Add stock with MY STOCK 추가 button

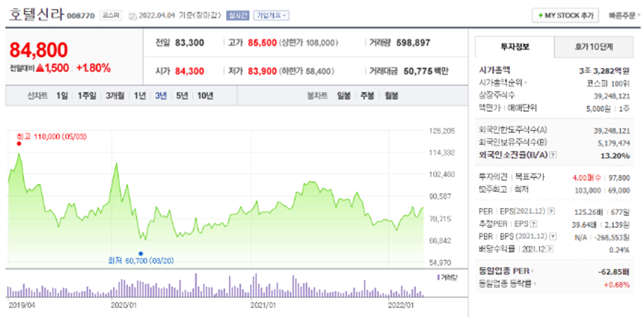(x=564, y=16)
